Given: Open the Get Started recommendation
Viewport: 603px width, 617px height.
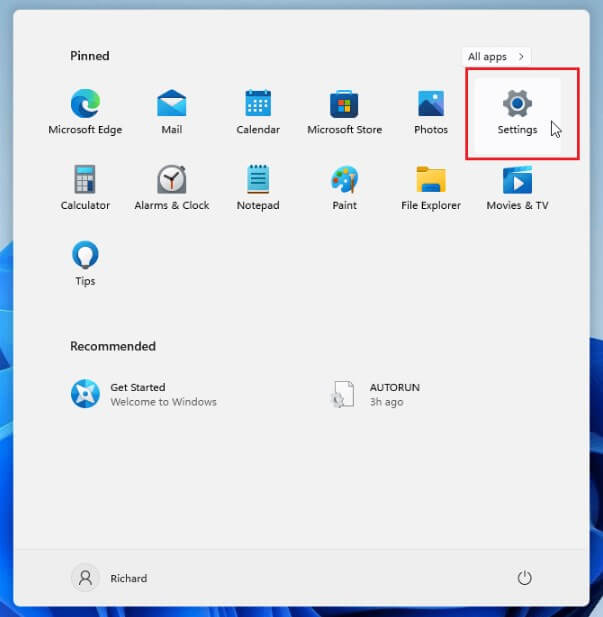Looking at the screenshot, I should pyautogui.click(x=144, y=394).
